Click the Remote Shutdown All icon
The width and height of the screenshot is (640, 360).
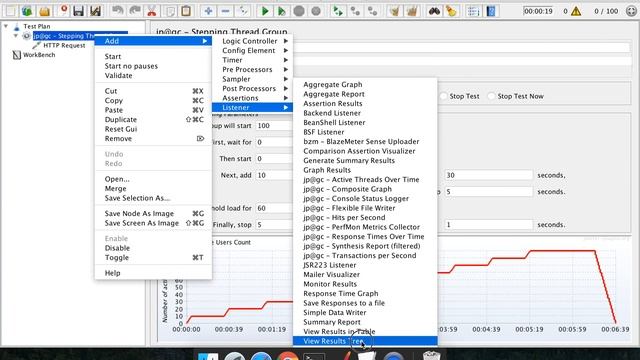[x=372, y=11]
